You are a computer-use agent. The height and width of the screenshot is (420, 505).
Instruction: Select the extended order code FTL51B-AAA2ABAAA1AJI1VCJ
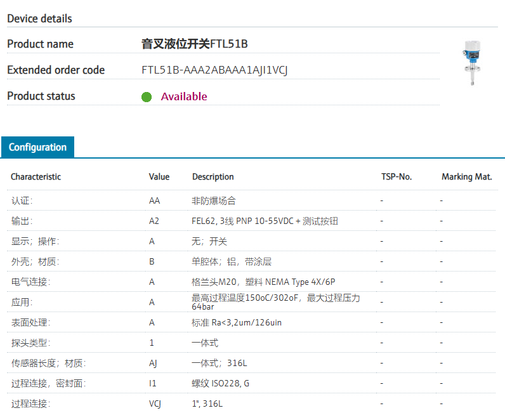[x=214, y=70]
